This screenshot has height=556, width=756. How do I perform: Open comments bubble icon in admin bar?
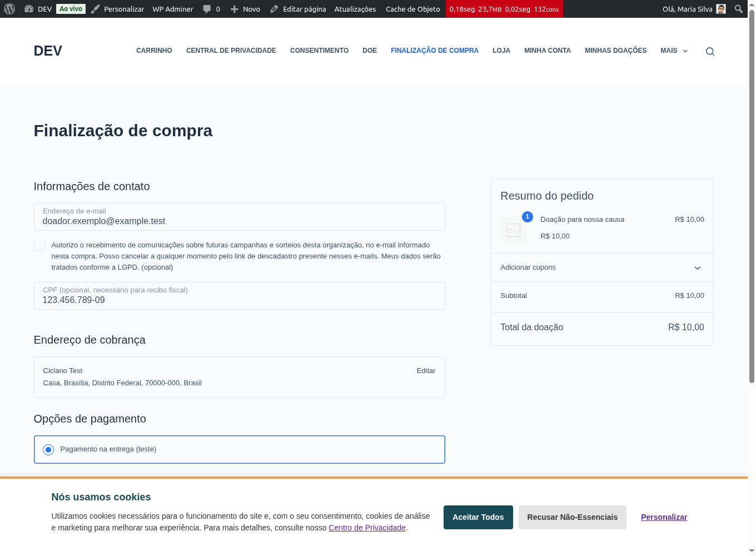[x=207, y=9]
